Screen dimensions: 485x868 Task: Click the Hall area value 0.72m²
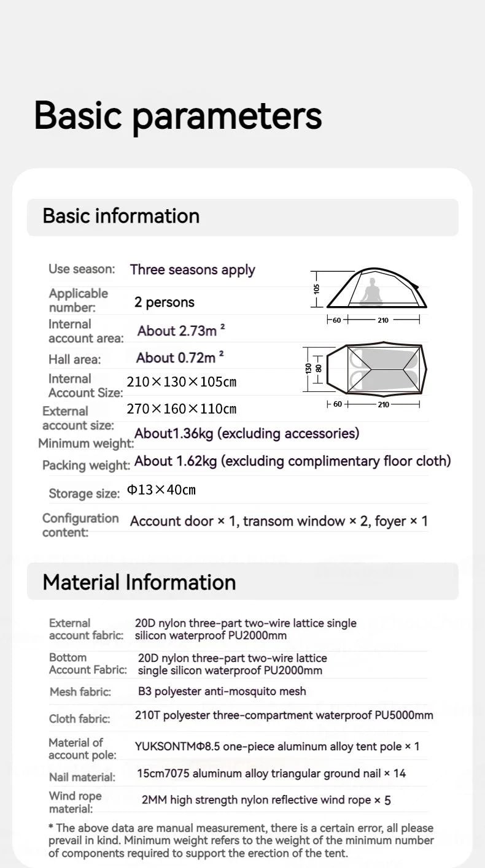coord(180,358)
